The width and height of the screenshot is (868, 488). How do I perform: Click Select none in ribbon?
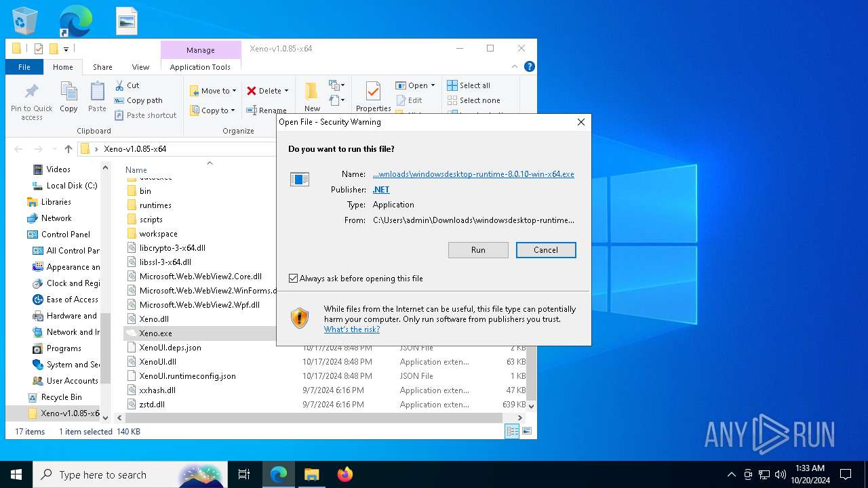(x=474, y=100)
